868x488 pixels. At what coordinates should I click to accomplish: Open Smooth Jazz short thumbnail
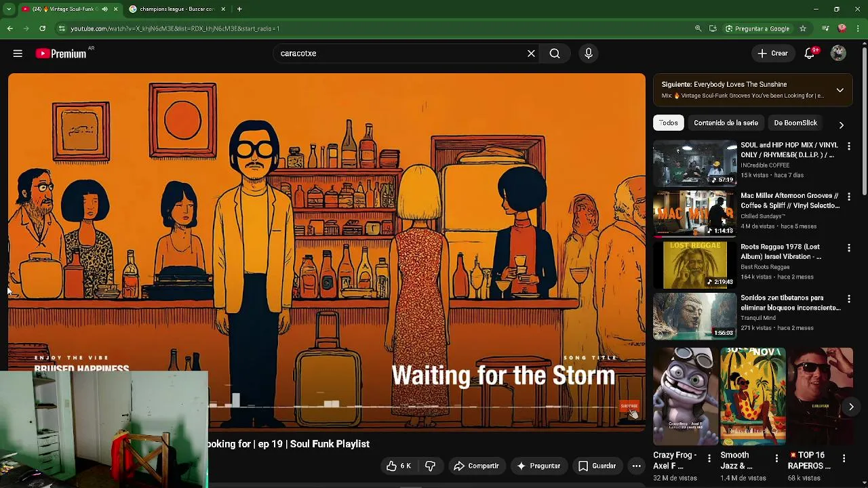tap(752, 396)
